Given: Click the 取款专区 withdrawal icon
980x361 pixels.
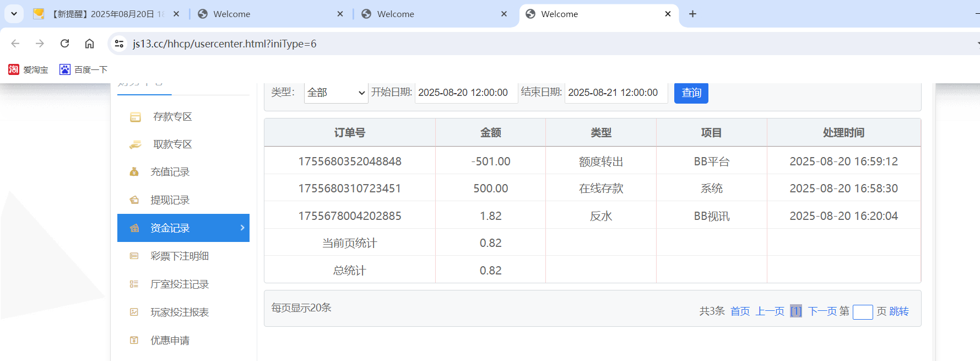Looking at the screenshot, I should 135,144.
